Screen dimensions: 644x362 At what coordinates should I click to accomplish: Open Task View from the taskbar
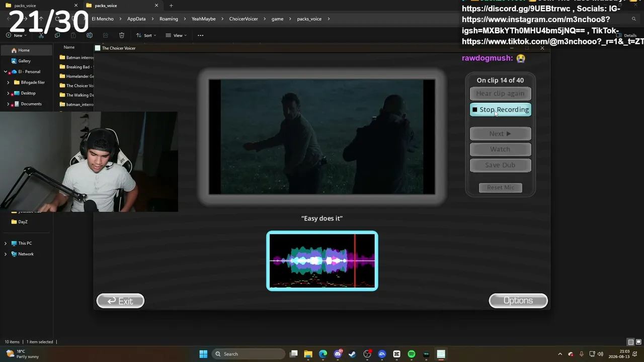(x=294, y=354)
